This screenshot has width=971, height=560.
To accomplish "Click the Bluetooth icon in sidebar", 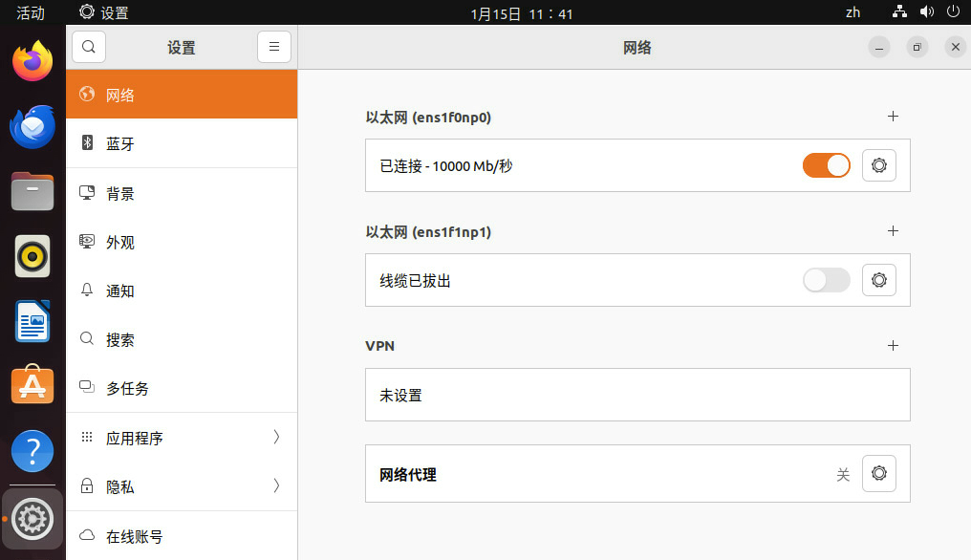I will click(x=87, y=143).
